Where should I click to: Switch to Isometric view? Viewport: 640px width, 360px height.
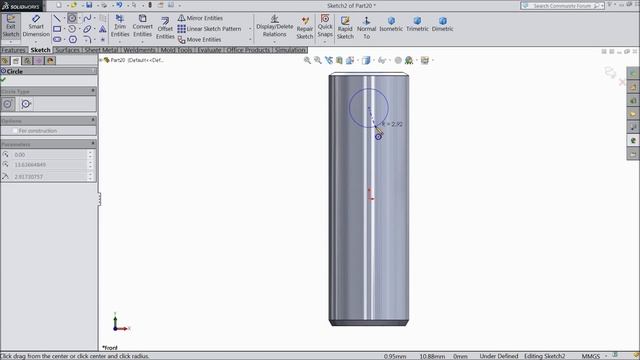click(391, 24)
